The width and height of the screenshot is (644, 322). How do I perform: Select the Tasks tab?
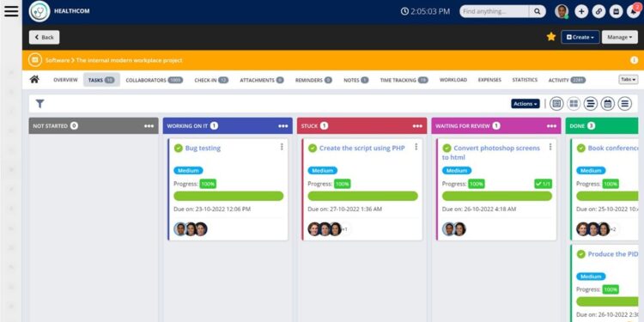point(101,80)
